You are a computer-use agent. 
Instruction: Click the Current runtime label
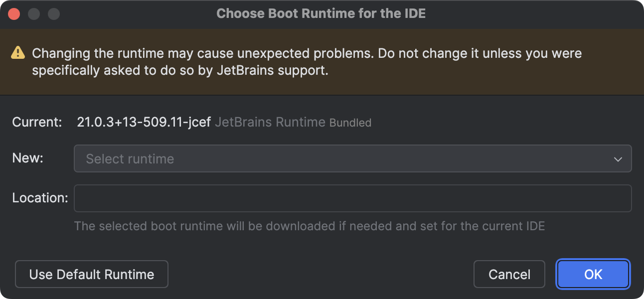[37, 122]
